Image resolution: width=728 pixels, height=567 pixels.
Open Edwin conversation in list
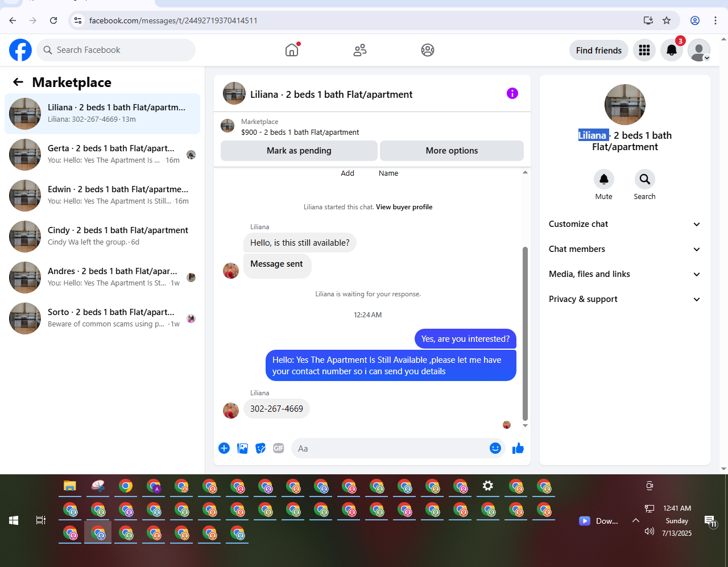(x=102, y=196)
